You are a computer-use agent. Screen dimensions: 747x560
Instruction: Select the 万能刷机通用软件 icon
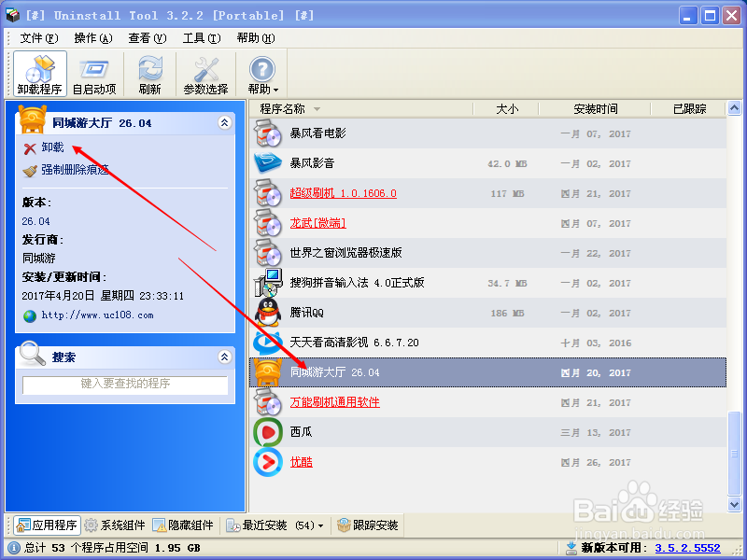pyautogui.click(x=268, y=402)
